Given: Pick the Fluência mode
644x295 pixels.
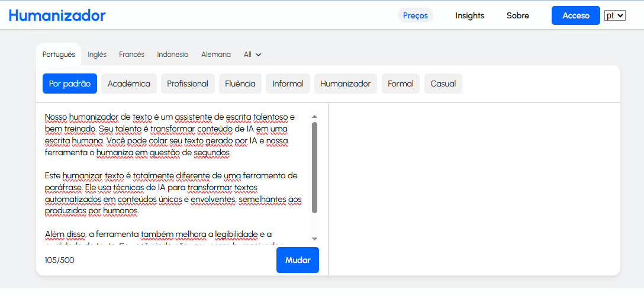Looking at the screenshot, I should click(240, 84).
